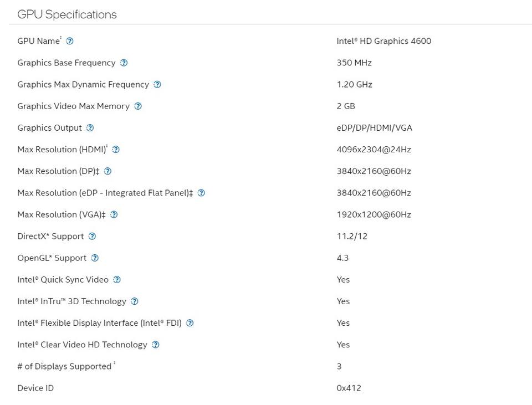The image size is (532, 405).
Task: Click help icon for Max Resolution (DP)
Action: [x=108, y=171]
